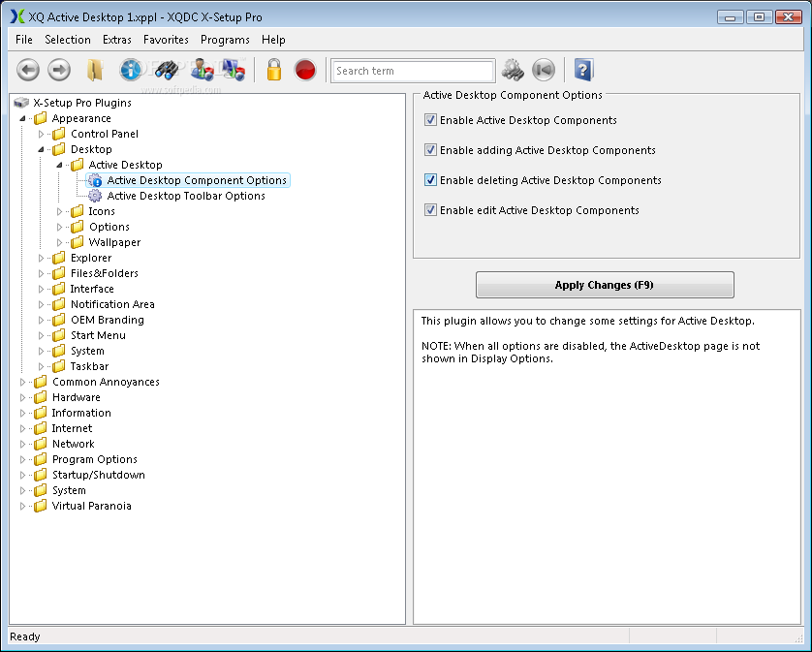Click the Control Panel folder icon
The image size is (812, 652).
[x=59, y=134]
